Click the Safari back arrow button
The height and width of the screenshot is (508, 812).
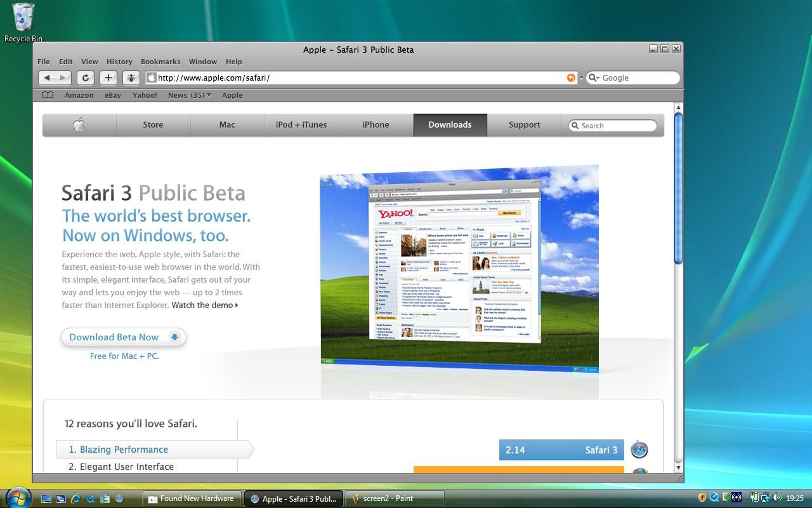point(47,77)
